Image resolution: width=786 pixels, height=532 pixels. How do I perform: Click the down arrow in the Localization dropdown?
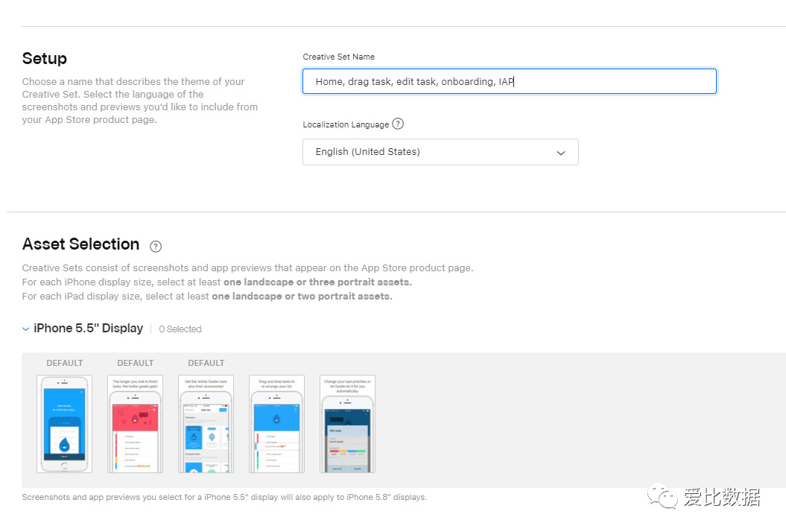(561, 153)
